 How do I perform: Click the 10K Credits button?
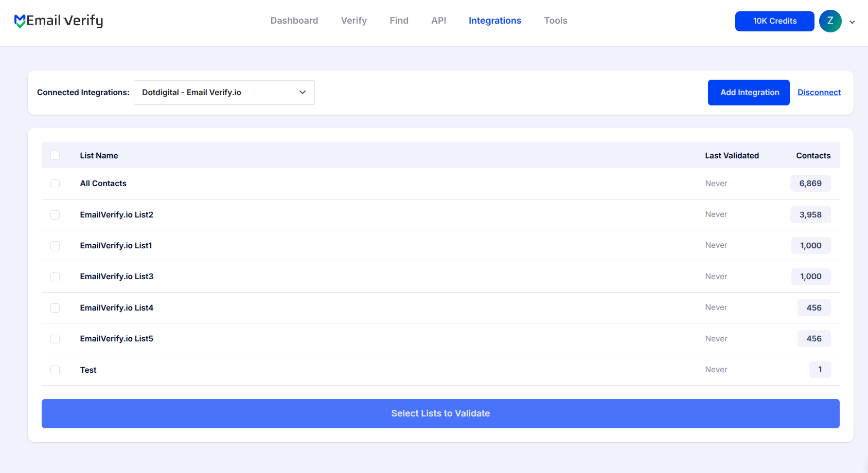[x=775, y=21]
